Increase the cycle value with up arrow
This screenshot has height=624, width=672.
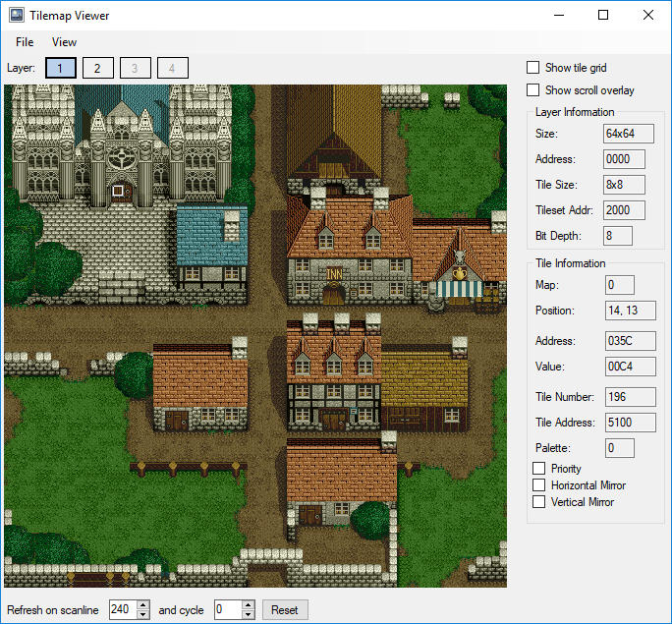tap(249, 605)
